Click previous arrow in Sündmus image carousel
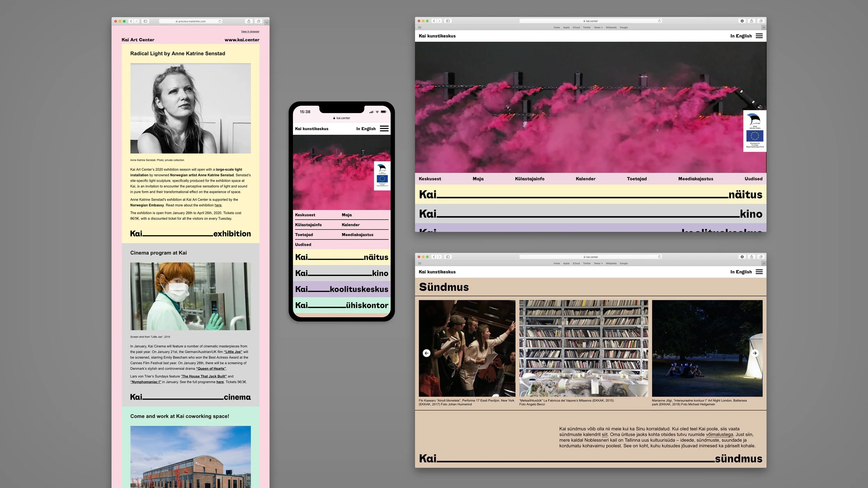Image resolution: width=868 pixels, height=488 pixels. [x=426, y=353]
